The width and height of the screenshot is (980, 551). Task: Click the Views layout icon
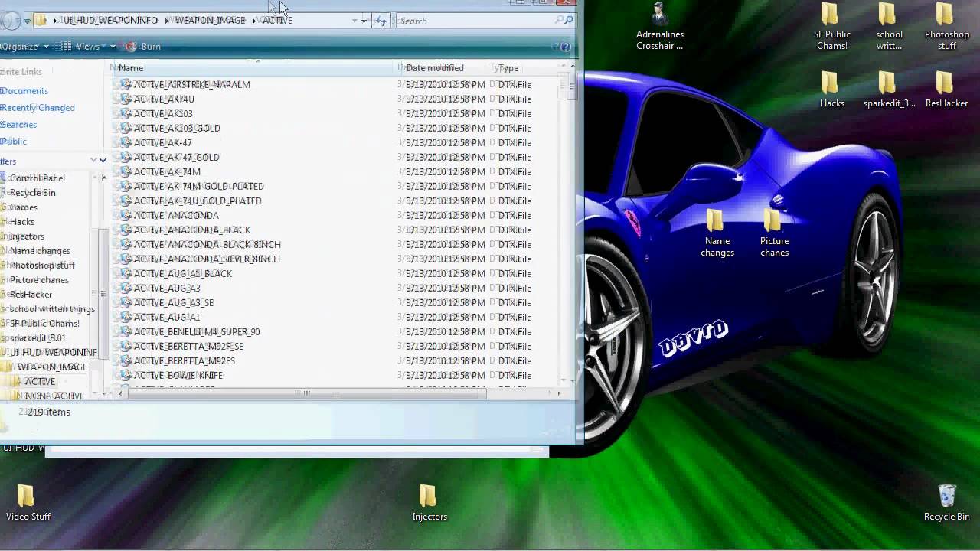67,47
